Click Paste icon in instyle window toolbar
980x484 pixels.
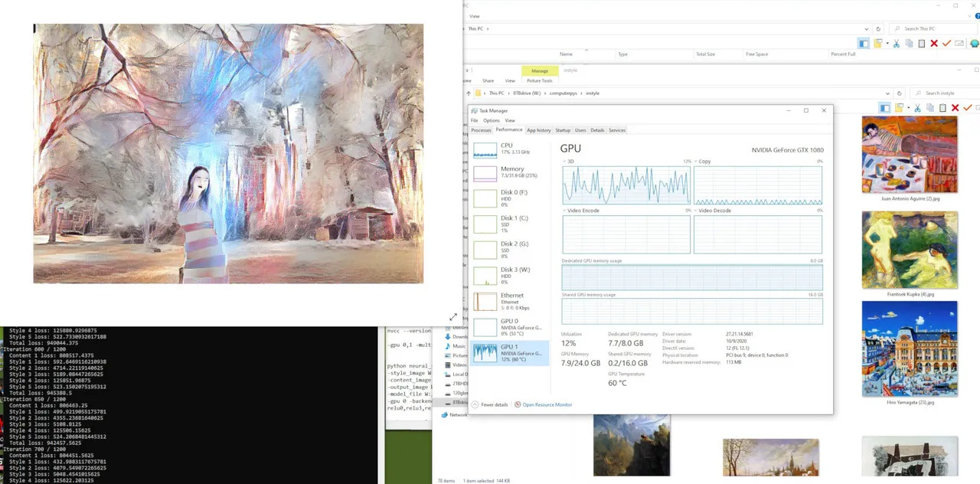point(942,108)
